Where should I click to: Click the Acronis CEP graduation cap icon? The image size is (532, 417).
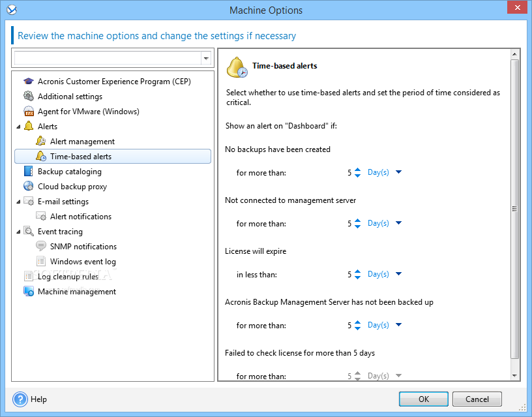(29, 81)
